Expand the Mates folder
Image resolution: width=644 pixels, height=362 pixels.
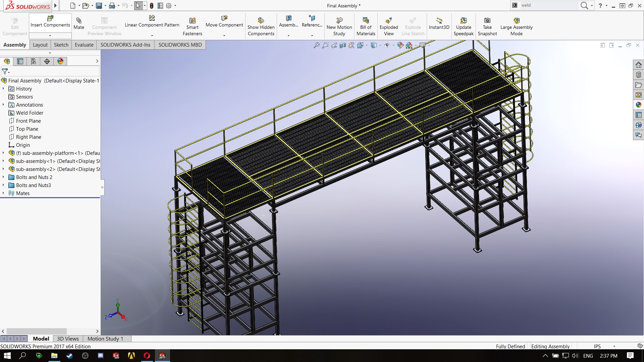point(3,193)
